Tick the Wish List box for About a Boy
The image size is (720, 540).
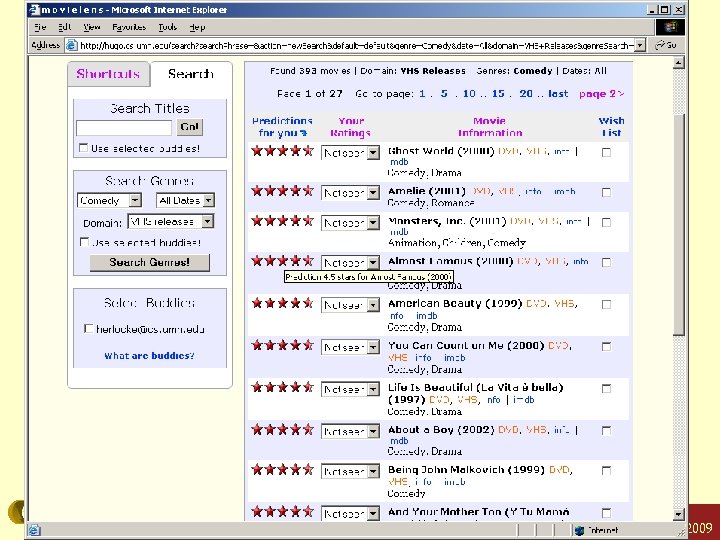point(606,431)
